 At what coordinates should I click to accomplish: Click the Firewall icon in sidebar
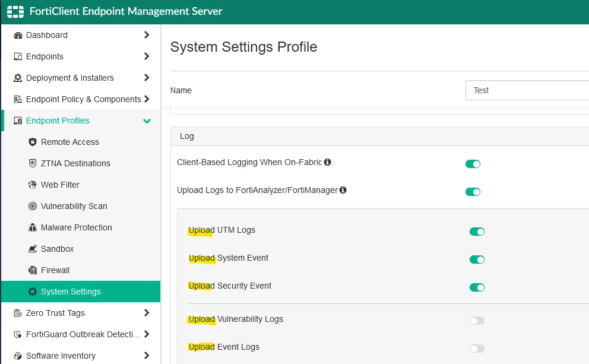[x=33, y=270]
